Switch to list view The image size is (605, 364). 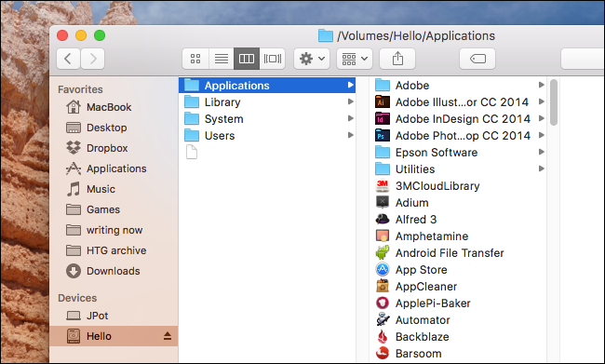click(x=222, y=59)
